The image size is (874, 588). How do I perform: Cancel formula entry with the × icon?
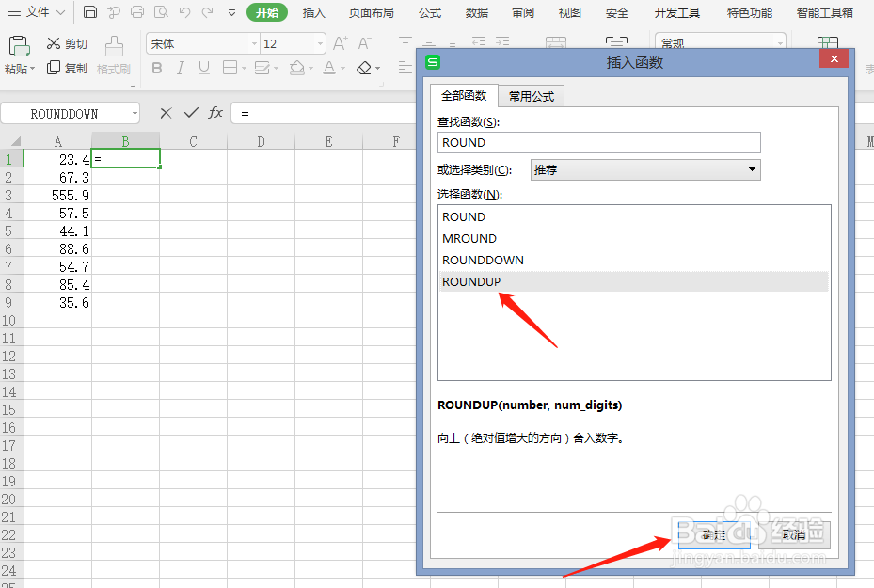pos(166,112)
